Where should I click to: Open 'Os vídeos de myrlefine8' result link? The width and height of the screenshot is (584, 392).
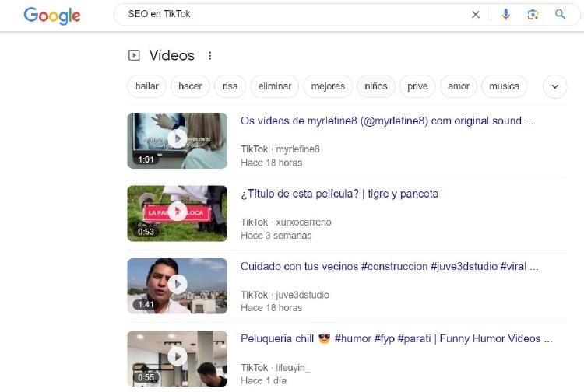386,121
